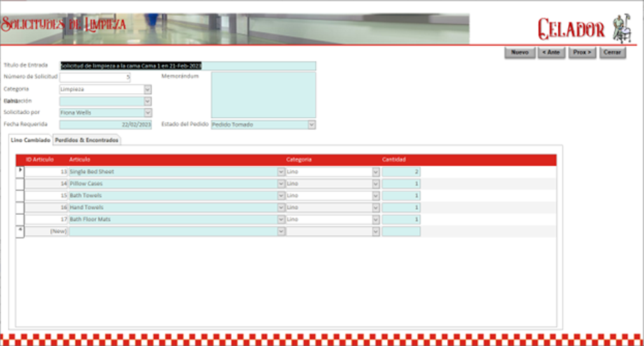Expand the Estado del Pedido dropdown
This screenshot has width=644, height=346.
(312, 125)
